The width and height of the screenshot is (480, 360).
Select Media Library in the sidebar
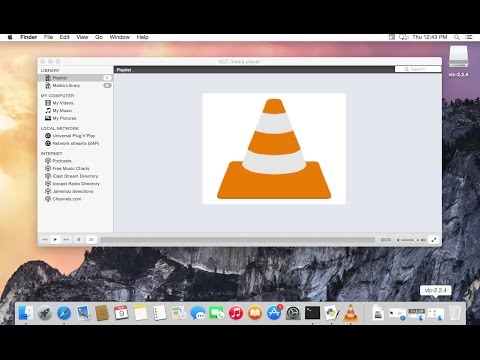[x=75, y=85]
